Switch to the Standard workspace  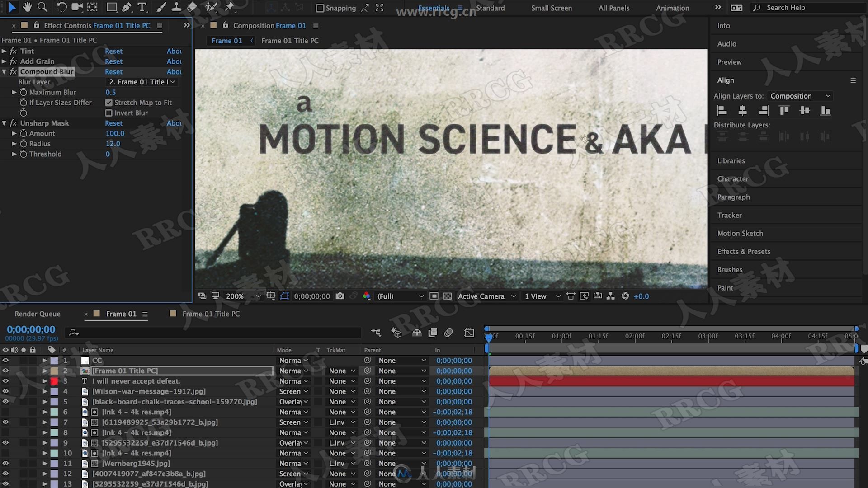490,8
